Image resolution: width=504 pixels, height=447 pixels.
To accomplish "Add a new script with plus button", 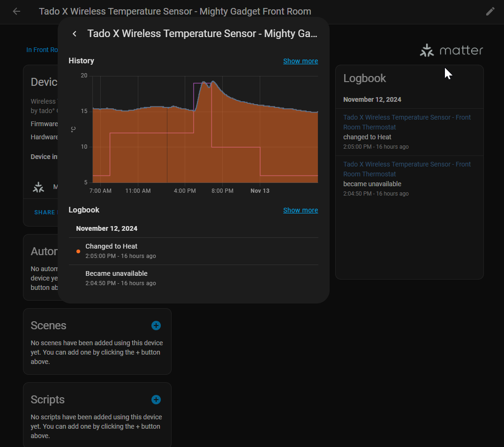I will pos(156,400).
